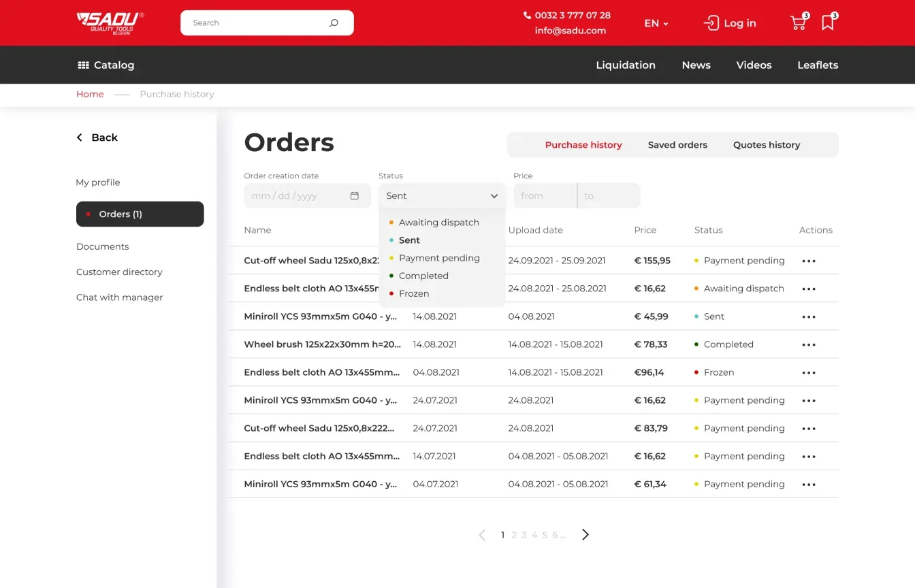915x588 pixels.
Task: Click the Home breadcrumb link
Action: point(90,95)
